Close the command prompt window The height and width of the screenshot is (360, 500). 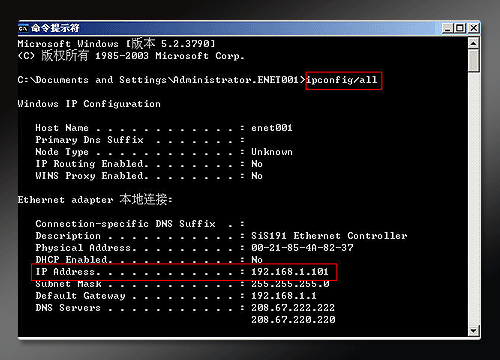(x=473, y=28)
